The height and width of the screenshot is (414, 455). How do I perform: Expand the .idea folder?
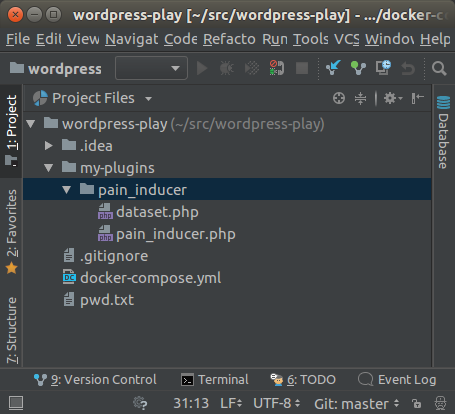pos(49,145)
